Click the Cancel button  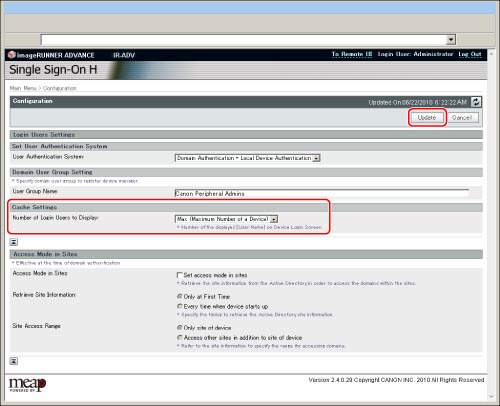[x=462, y=118]
